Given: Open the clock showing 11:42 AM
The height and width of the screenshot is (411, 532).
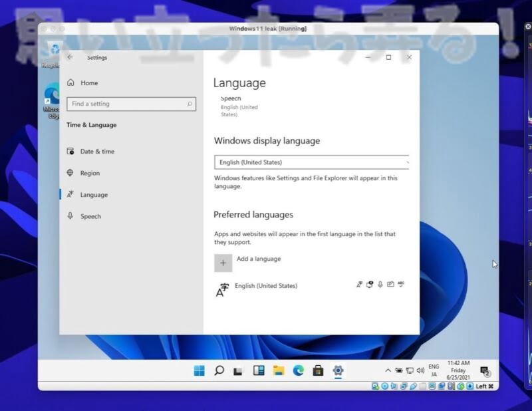Looking at the screenshot, I should pos(458,370).
